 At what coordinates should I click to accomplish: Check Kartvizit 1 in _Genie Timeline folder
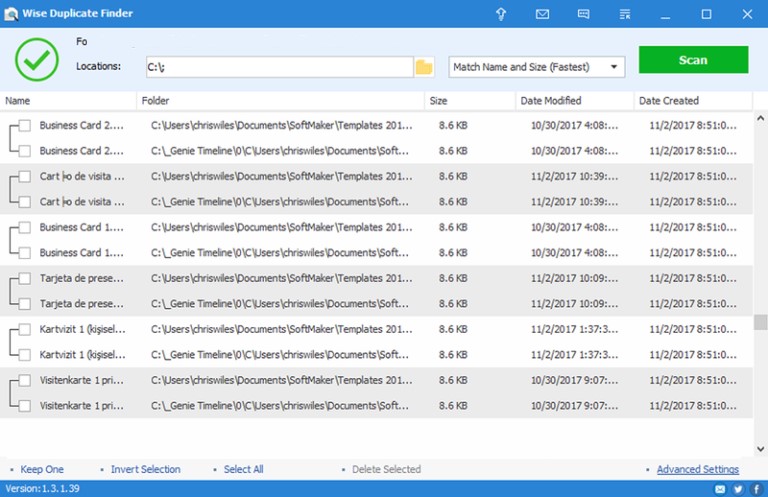tap(24, 355)
